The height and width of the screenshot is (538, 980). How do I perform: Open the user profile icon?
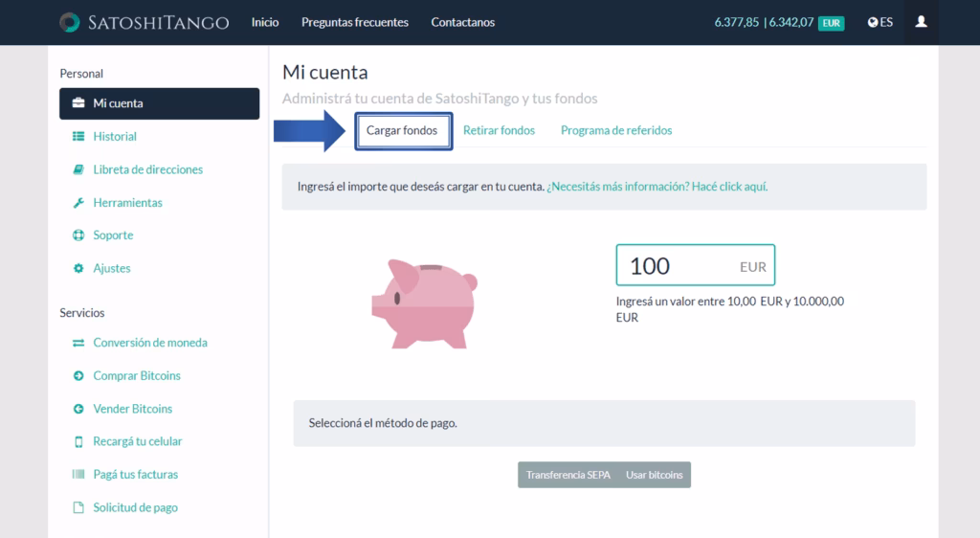click(921, 22)
